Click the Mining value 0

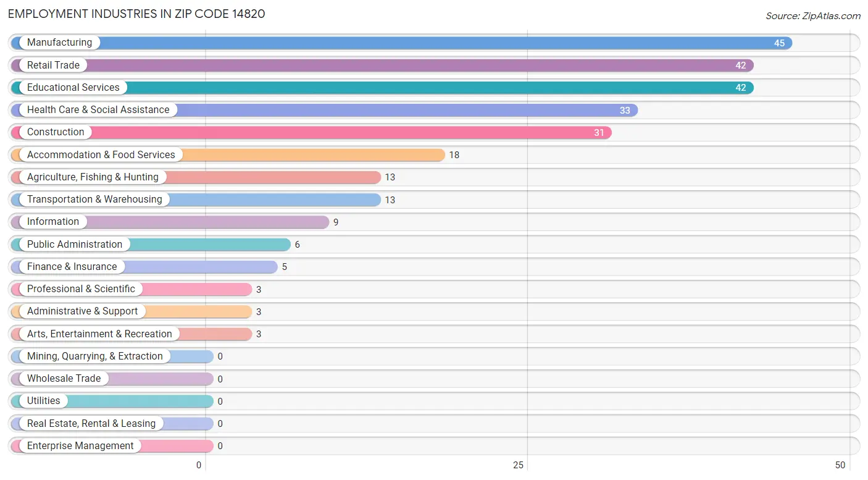point(220,356)
